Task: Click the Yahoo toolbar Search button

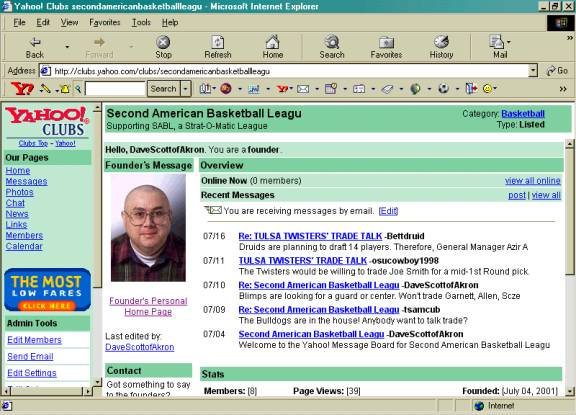Action: point(163,89)
